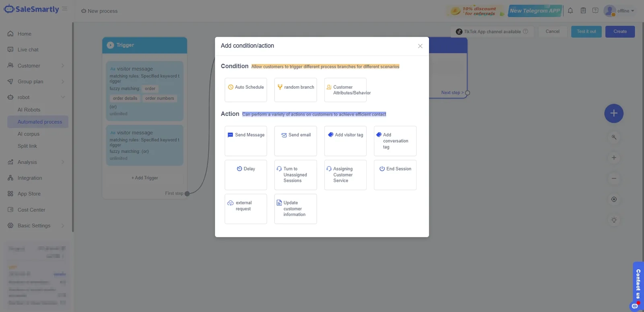Expand the Basic Settings menu
The height and width of the screenshot is (312, 644).
pos(36,226)
